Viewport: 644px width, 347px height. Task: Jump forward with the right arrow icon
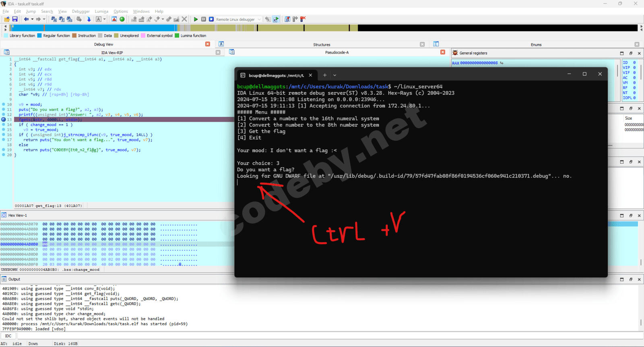click(x=38, y=19)
